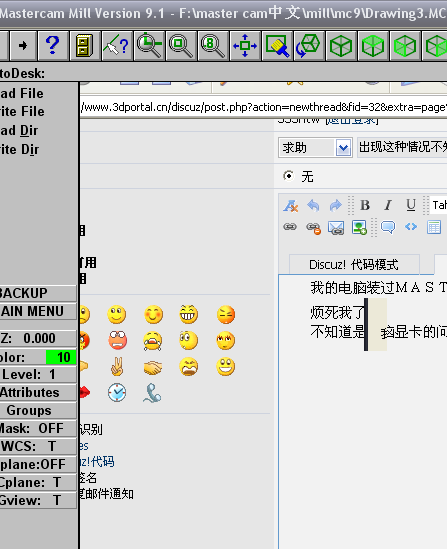Click the Z: 0.000 depth button
The width and height of the screenshot is (447, 549).
tap(37, 338)
